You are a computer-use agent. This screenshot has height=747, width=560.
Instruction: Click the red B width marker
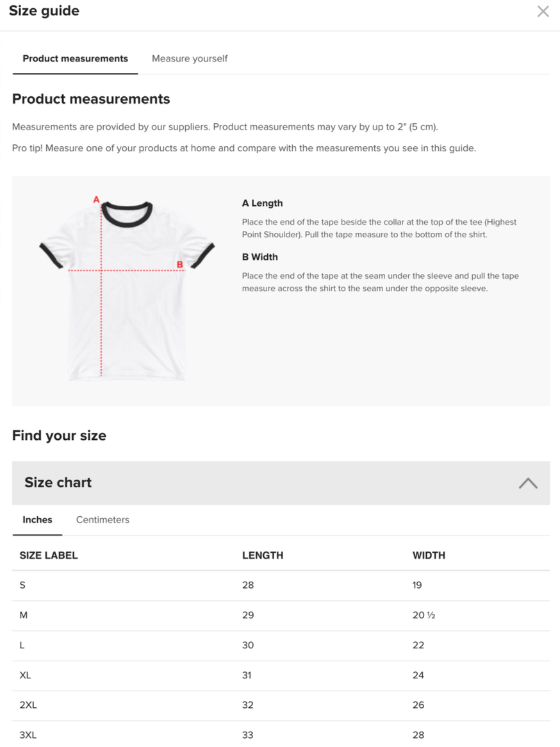point(179,264)
